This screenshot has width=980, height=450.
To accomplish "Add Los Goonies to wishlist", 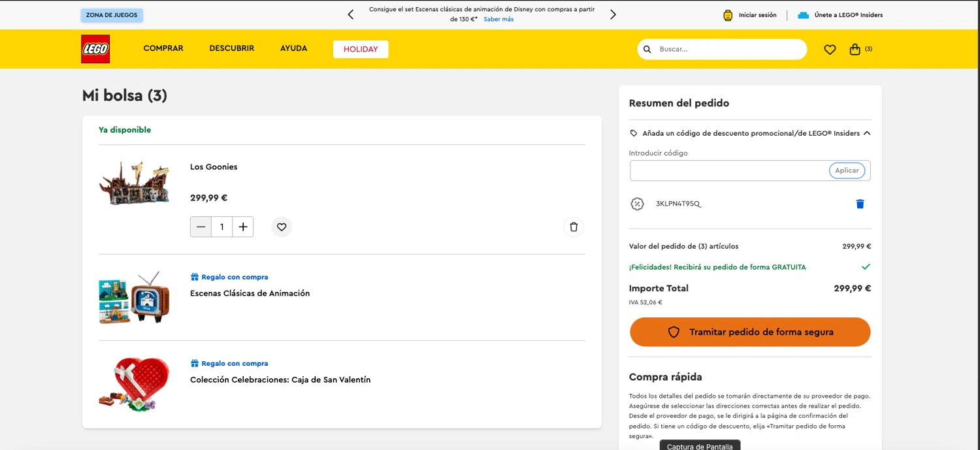I will (x=282, y=227).
